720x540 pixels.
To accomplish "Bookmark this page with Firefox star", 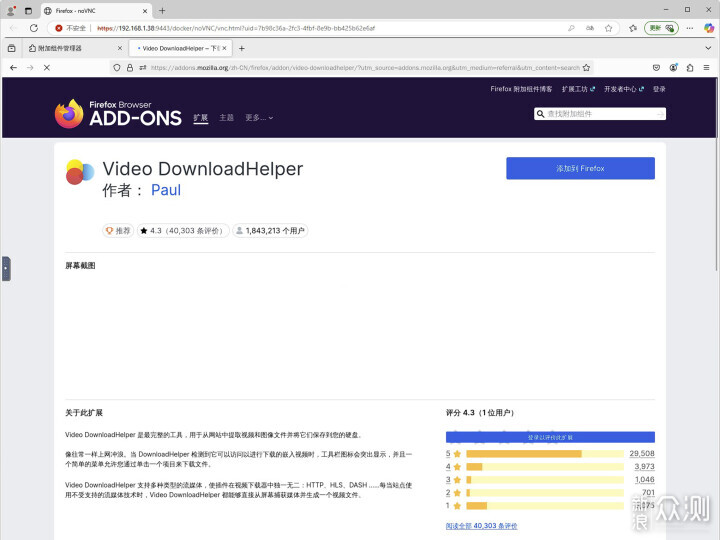I will click(x=586, y=68).
